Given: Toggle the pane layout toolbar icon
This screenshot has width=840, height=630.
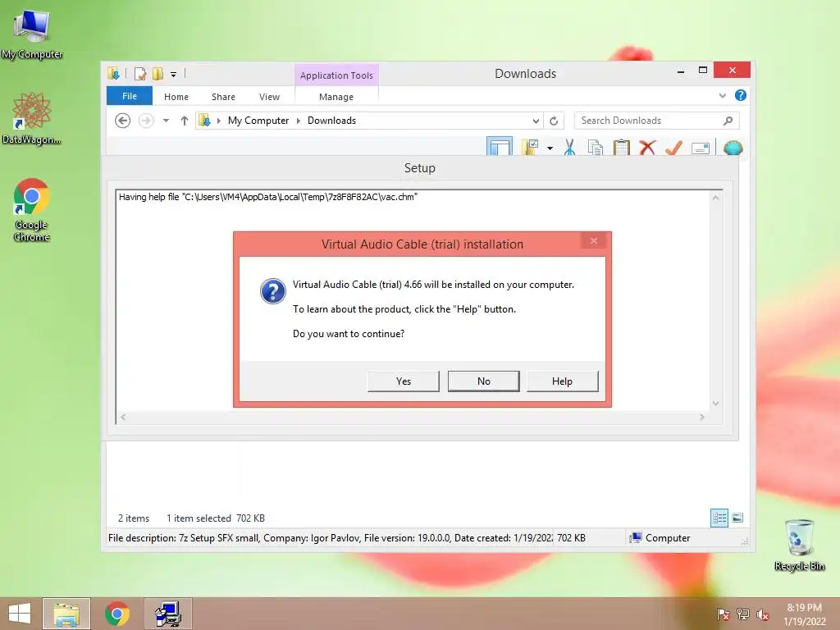Looking at the screenshot, I should (500, 146).
